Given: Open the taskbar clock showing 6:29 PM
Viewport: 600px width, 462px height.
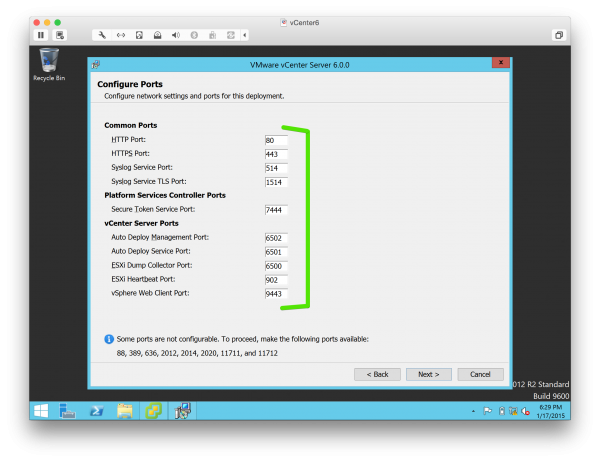Looking at the screenshot, I should pos(551,411).
